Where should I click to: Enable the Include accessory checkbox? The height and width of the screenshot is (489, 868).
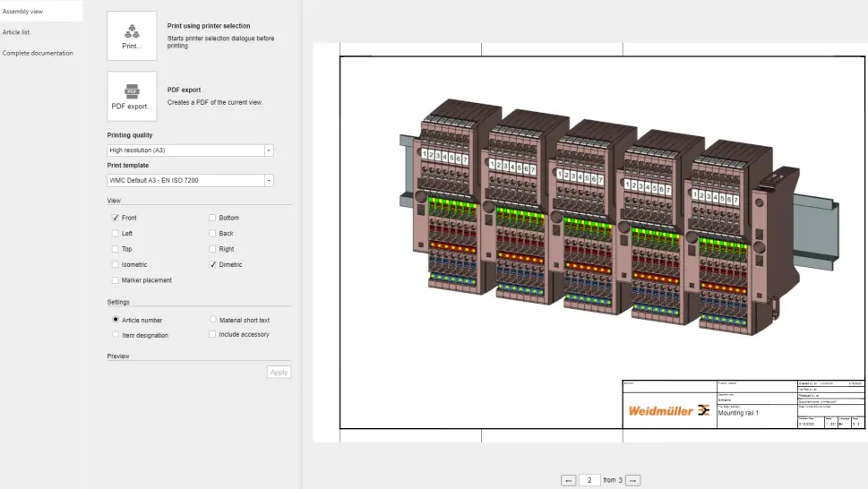tap(212, 335)
